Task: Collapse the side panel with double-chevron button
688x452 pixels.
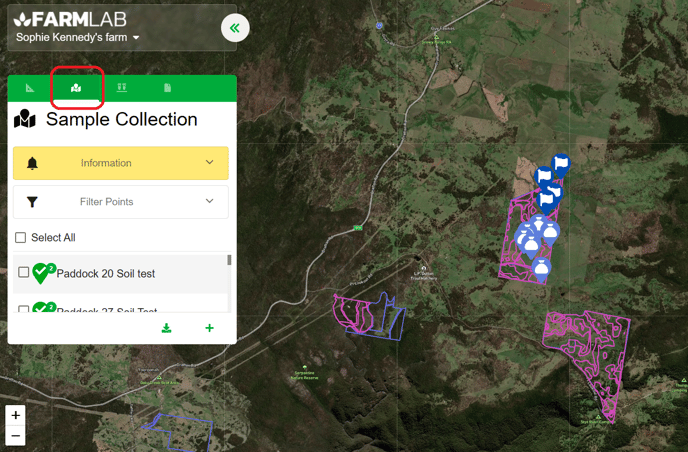Action: pyautogui.click(x=235, y=28)
